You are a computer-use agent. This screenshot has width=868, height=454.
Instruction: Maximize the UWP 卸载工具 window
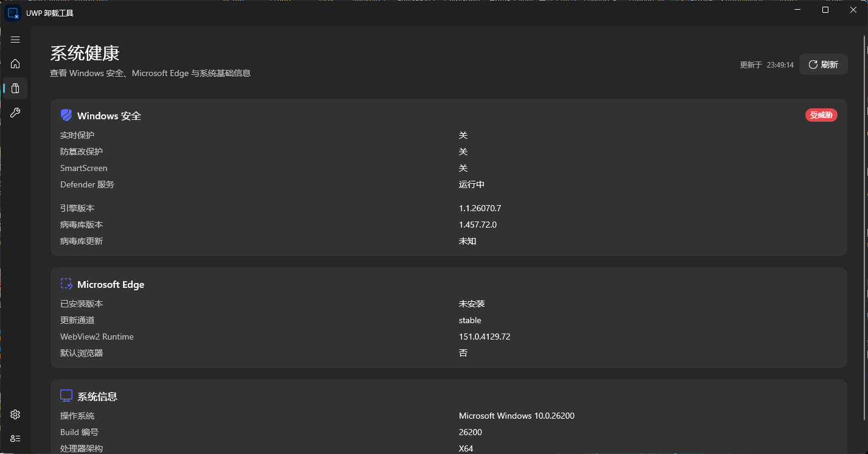point(825,10)
